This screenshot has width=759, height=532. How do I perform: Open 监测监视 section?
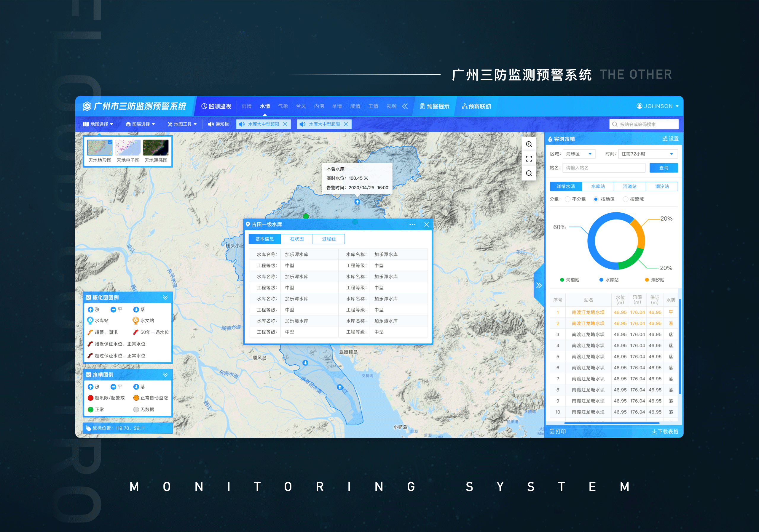point(216,106)
